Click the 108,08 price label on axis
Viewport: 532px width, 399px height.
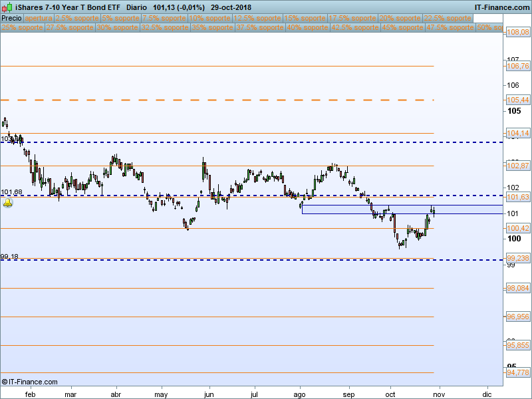click(517, 33)
